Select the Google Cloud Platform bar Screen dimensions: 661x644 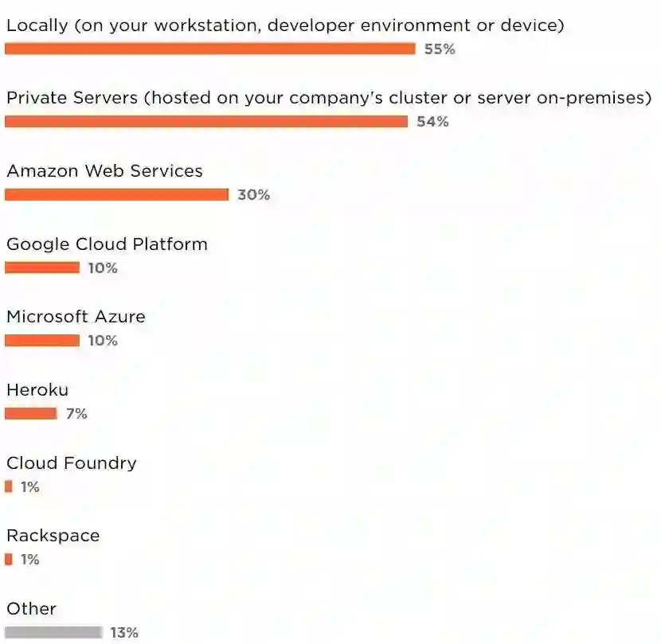coord(42,268)
